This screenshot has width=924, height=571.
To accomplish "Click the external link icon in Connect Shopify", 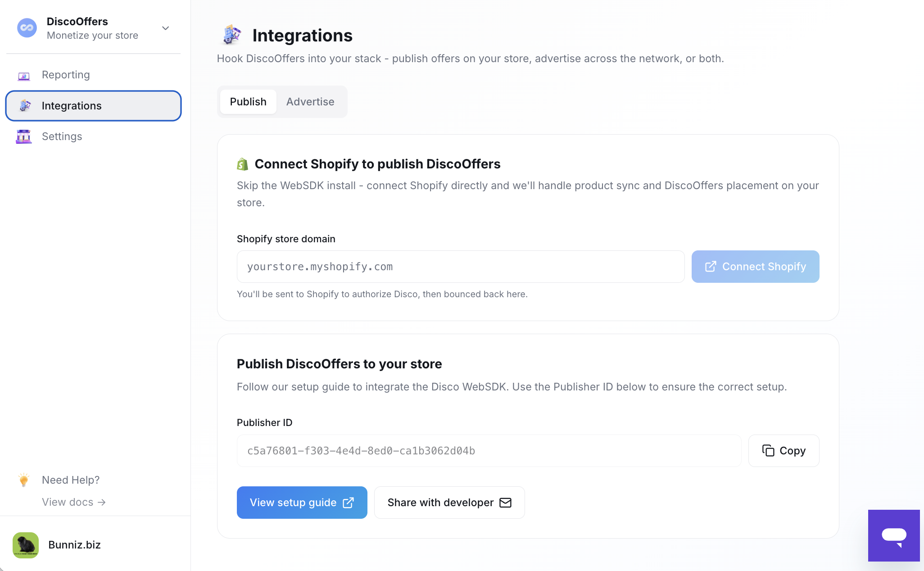I will (x=711, y=267).
